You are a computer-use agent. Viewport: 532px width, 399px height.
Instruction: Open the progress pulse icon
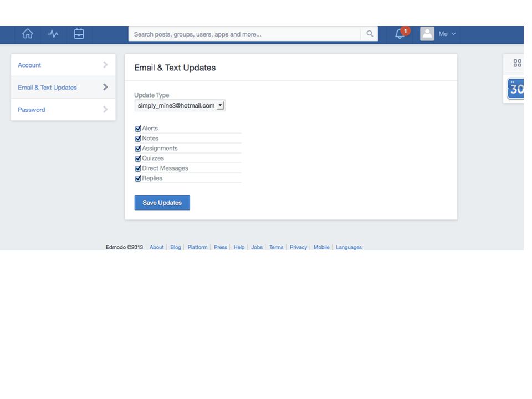(x=53, y=34)
